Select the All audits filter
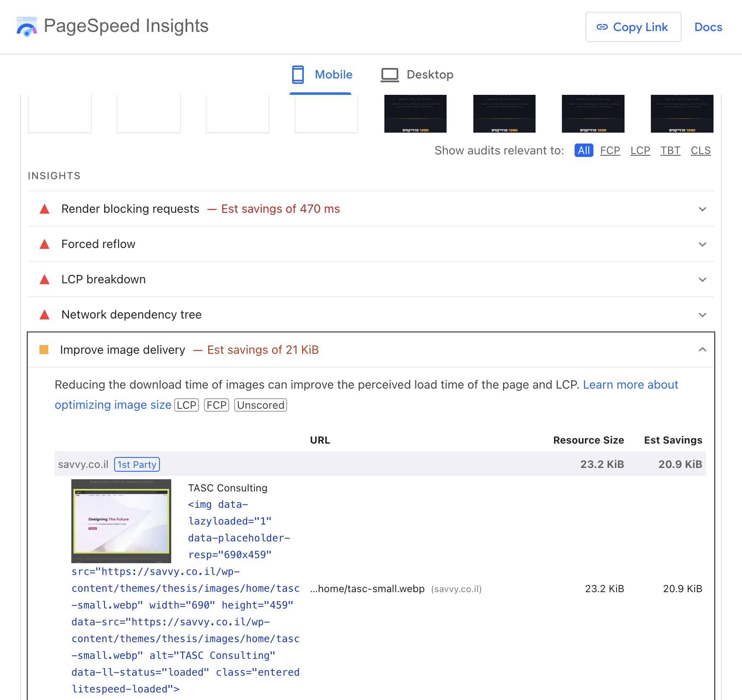Image resolution: width=742 pixels, height=700 pixels. point(583,151)
